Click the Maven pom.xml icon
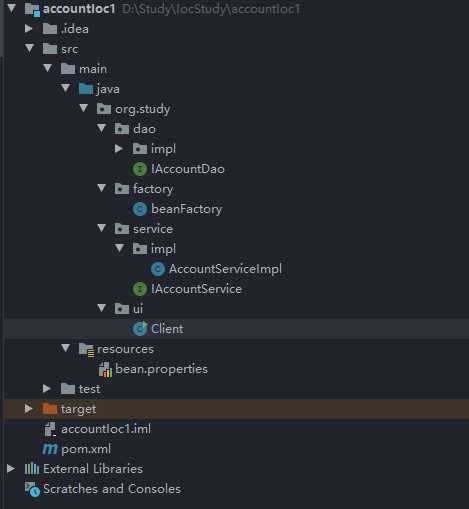The height and width of the screenshot is (509, 469). (x=50, y=449)
